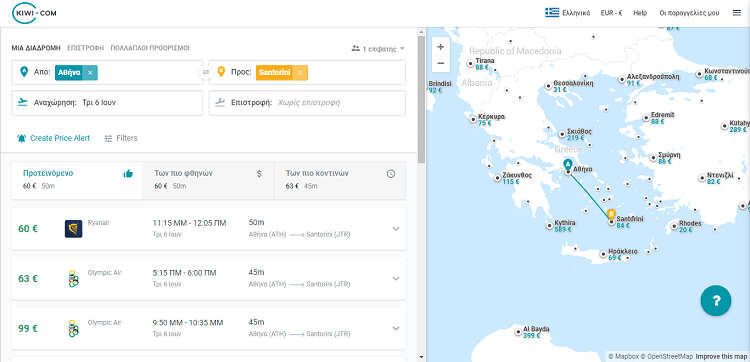Click the Προς destination input field
The width and height of the screenshot is (750, 362).
coord(307,72)
